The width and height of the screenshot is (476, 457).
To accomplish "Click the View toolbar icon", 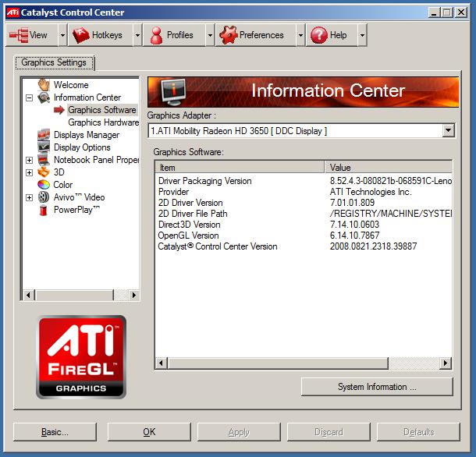I will coord(19,35).
